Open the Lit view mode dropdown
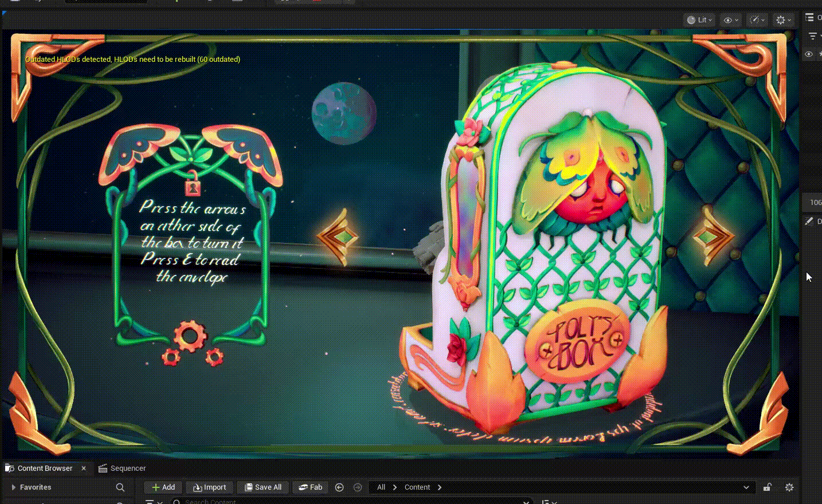822x504 pixels. (699, 20)
